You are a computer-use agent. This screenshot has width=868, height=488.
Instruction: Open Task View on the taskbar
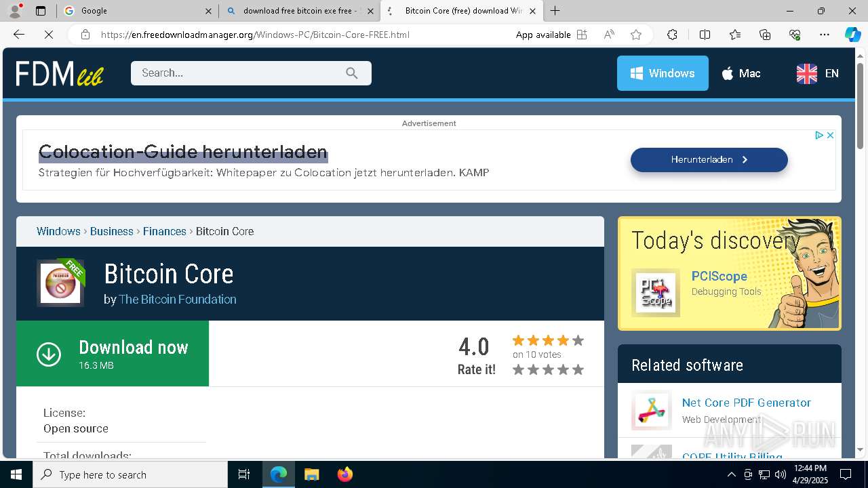coord(244,474)
